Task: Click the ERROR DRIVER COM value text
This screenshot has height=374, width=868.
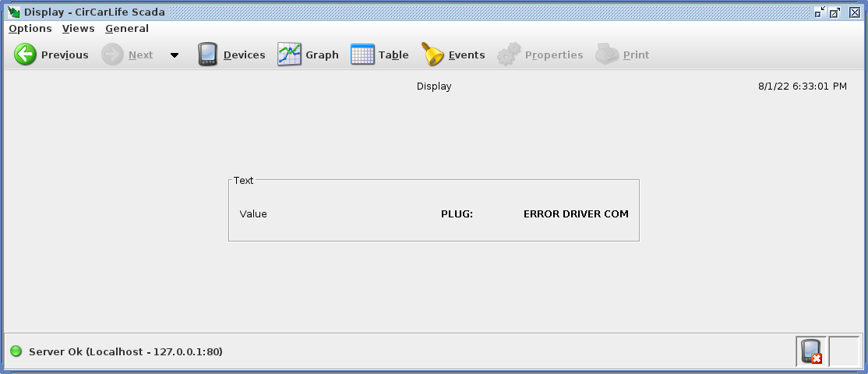Action: [x=575, y=213]
